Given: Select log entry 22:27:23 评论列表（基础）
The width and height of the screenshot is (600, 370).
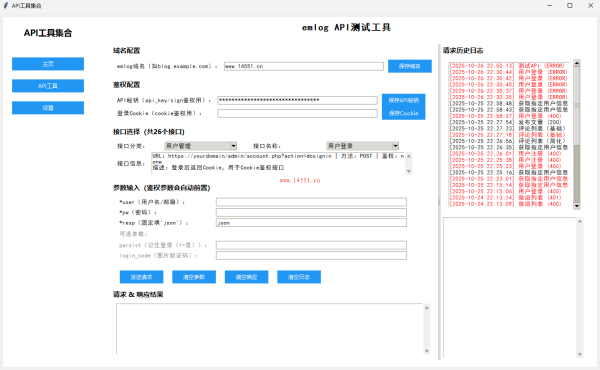Looking at the screenshot, I should click(x=507, y=129).
